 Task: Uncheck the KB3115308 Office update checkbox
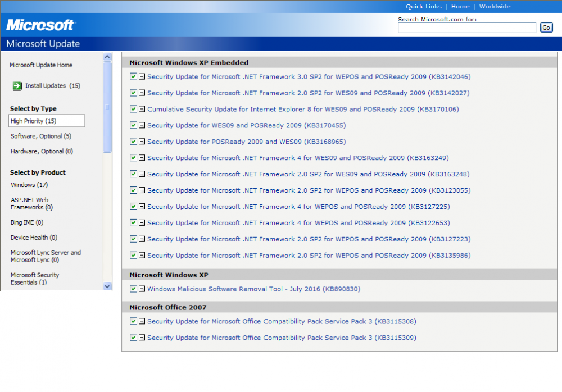point(133,321)
